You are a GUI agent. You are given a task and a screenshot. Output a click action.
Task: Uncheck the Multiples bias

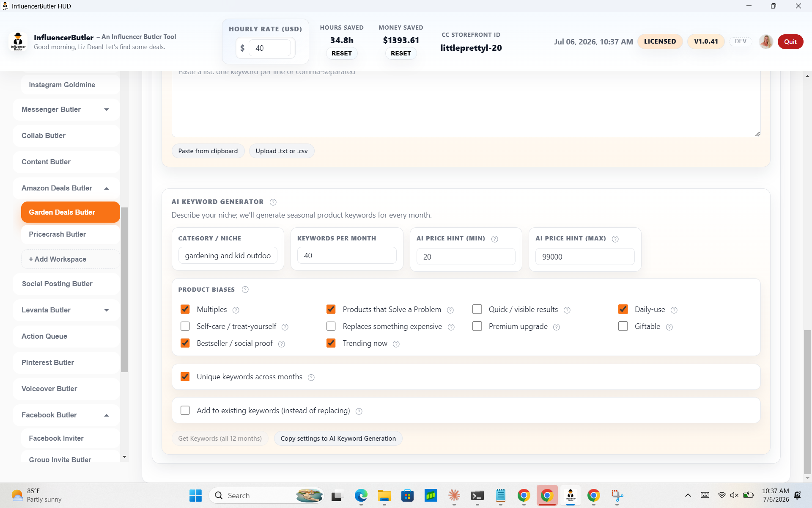[185, 309]
